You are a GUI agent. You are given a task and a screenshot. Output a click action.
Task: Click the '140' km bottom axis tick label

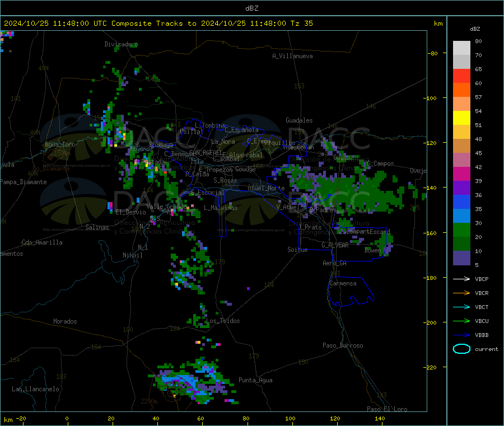(x=380, y=418)
